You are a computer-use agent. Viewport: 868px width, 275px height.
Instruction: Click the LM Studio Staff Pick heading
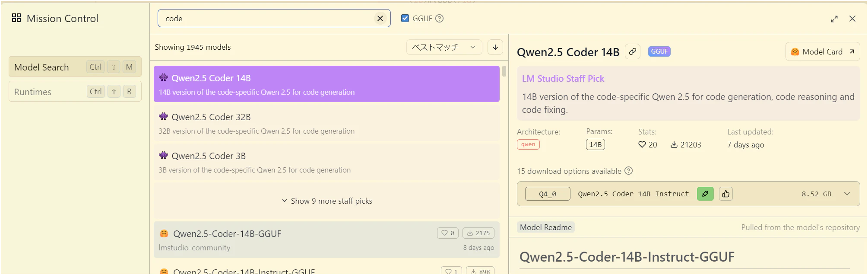563,78
